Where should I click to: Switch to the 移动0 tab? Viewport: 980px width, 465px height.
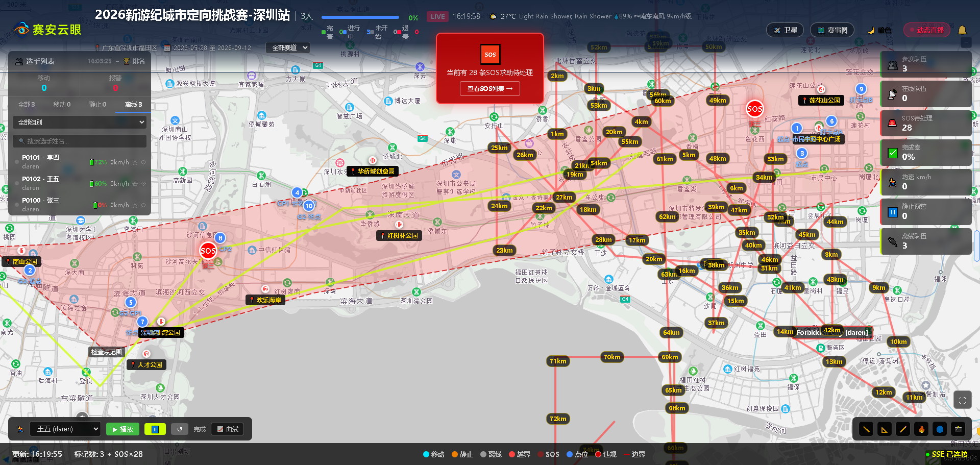(62, 105)
